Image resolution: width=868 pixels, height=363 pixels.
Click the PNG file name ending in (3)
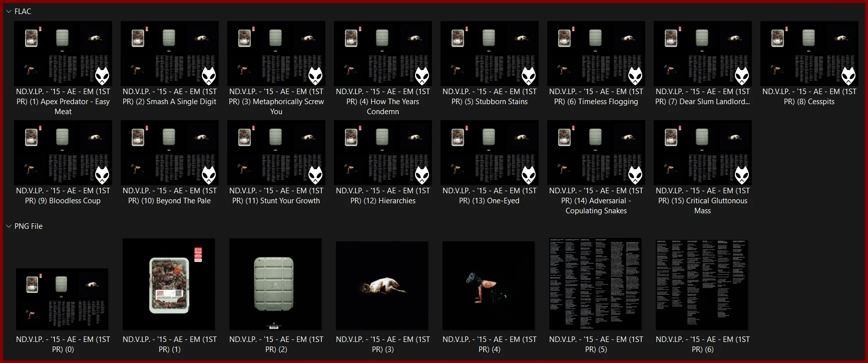point(383,344)
